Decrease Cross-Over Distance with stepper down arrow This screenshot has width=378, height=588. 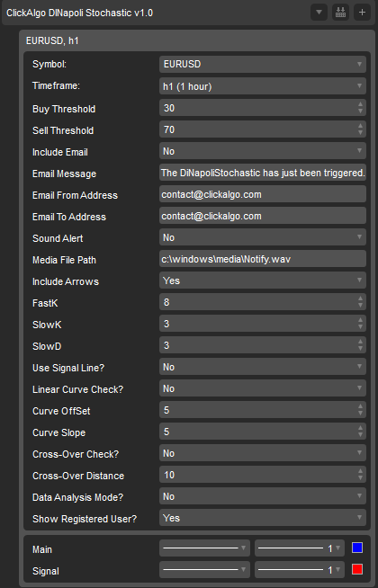click(360, 478)
